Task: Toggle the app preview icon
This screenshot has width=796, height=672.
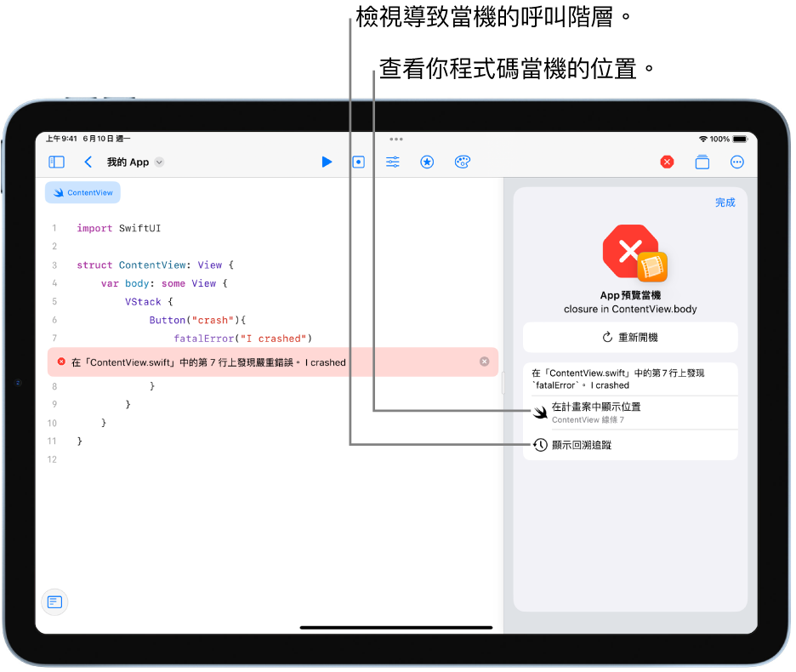Action: (x=358, y=162)
